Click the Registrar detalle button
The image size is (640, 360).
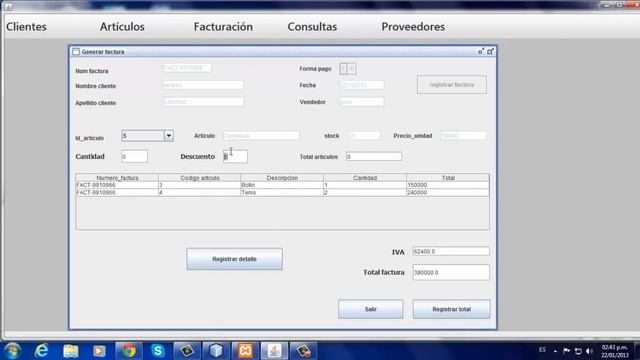click(x=234, y=259)
